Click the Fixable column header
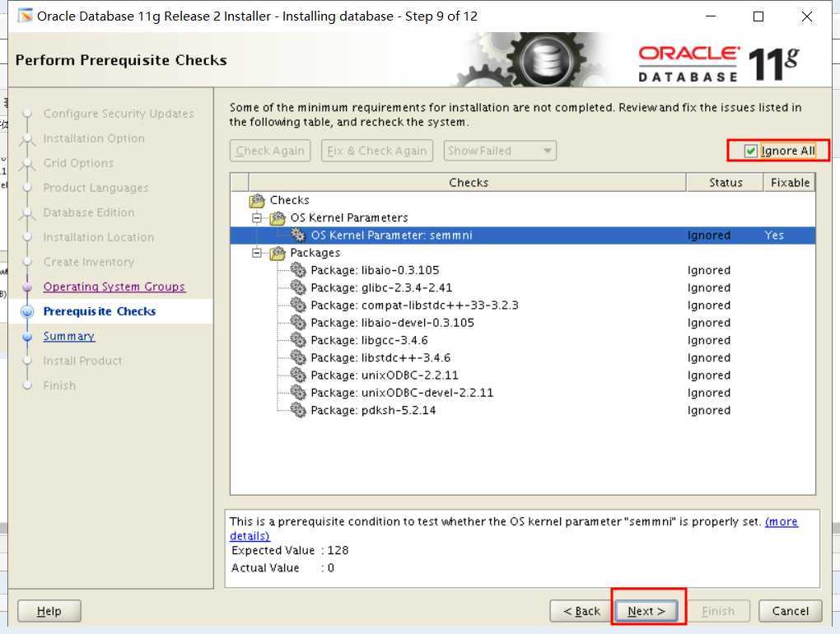Viewport: 840px width, 634px height. pyautogui.click(x=790, y=183)
